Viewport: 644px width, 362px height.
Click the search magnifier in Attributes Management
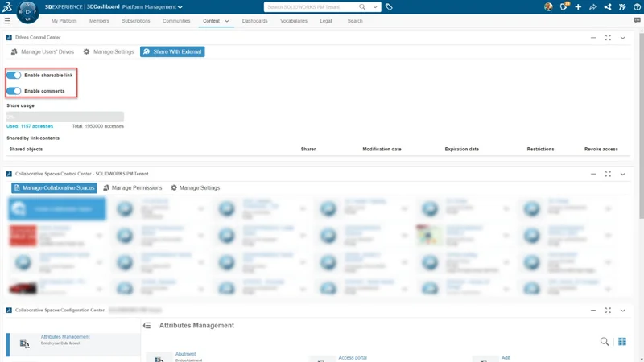(605, 342)
